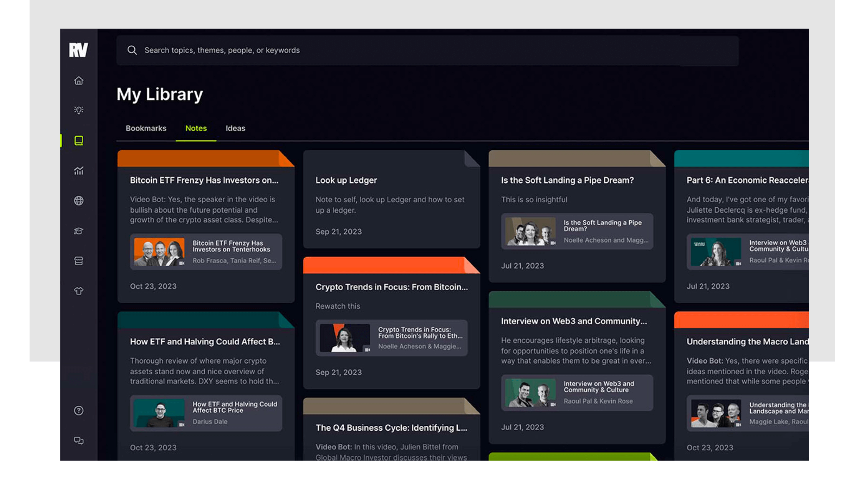Click the RV logo in sidebar
The width and height of the screenshot is (864, 504).
click(78, 50)
